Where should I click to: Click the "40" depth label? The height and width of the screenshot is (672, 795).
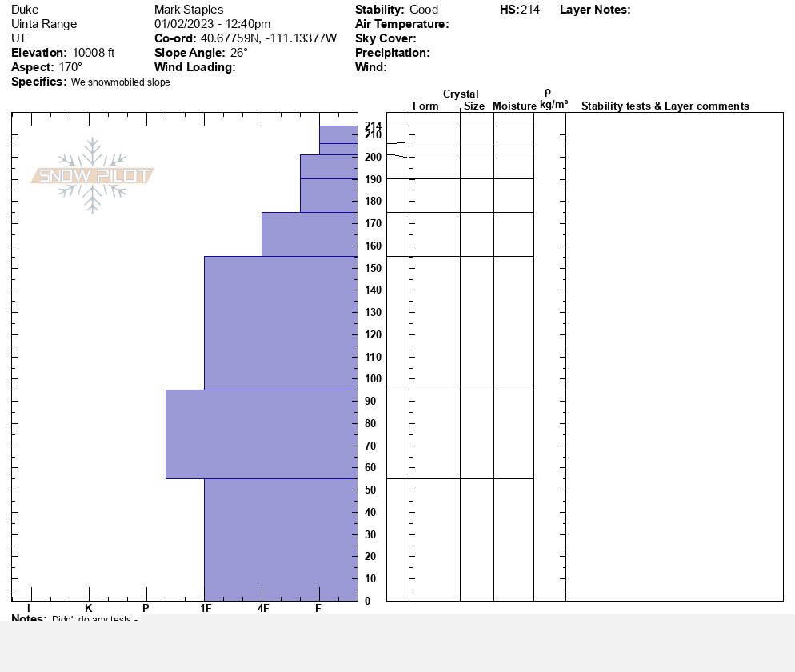click(x=370, y=512)
